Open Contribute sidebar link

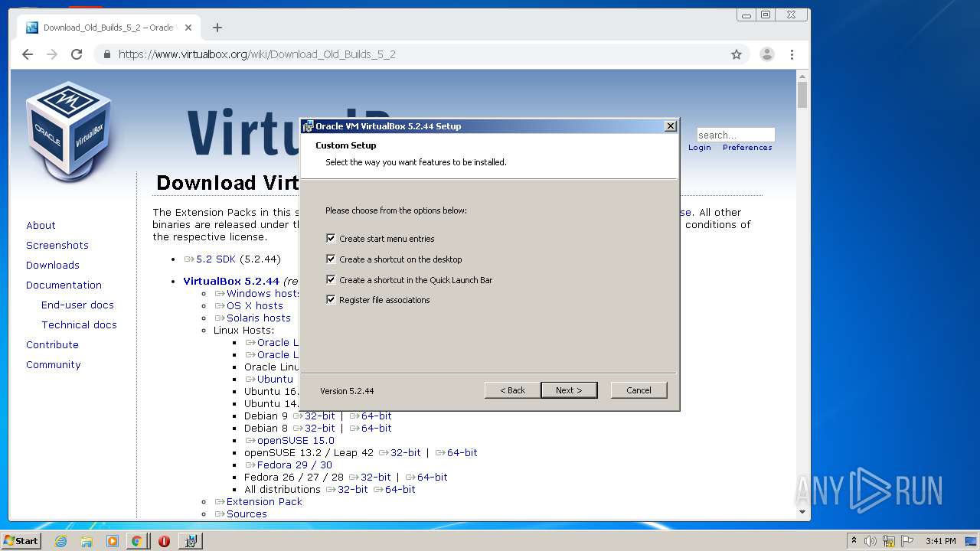tap(52, 345)
